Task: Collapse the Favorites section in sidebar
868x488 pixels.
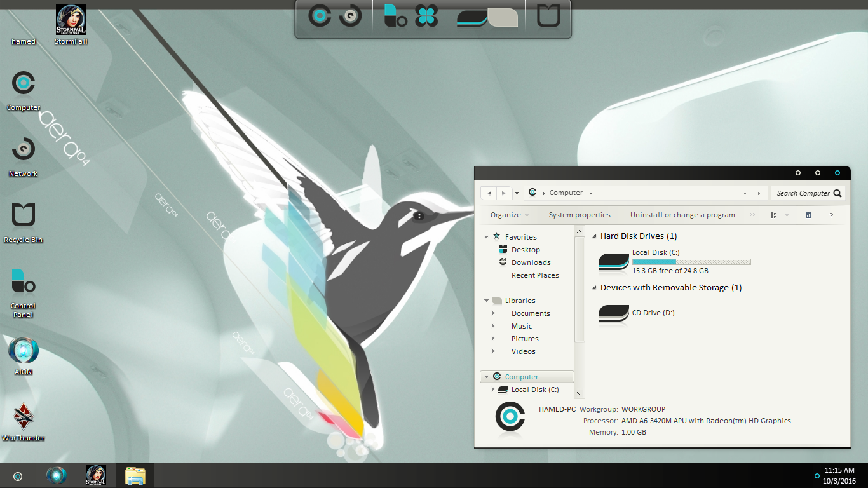Action: coord(487,237)
